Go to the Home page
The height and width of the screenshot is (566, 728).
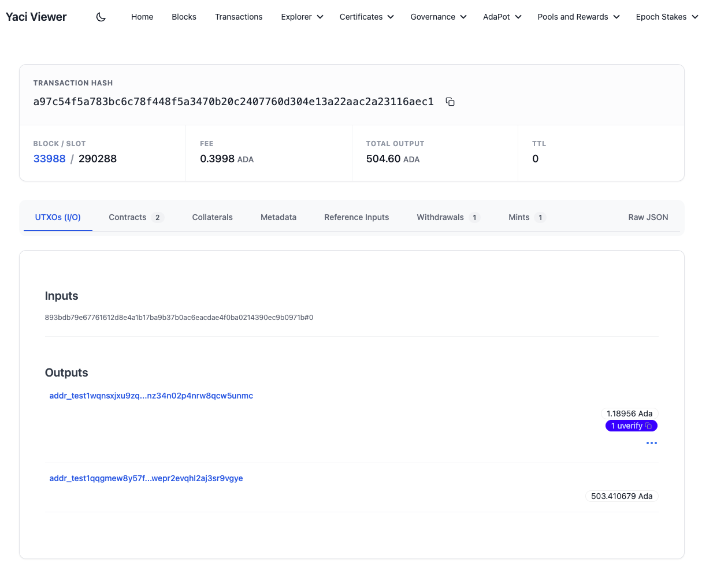coord(142,17)
